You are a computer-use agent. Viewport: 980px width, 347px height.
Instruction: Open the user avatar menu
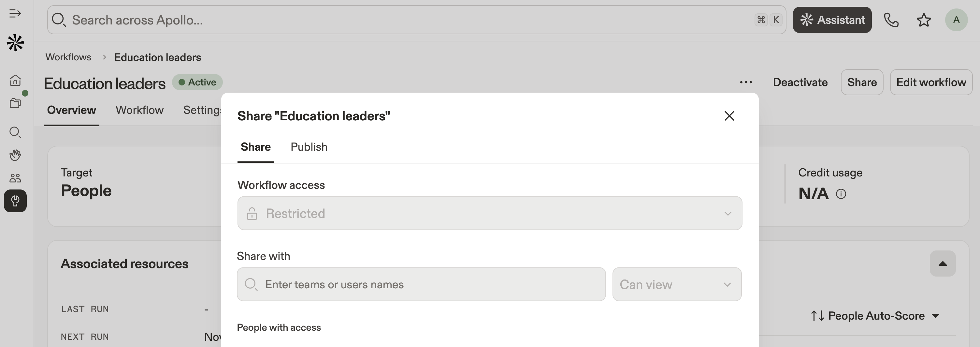click(x=956, y=20)
